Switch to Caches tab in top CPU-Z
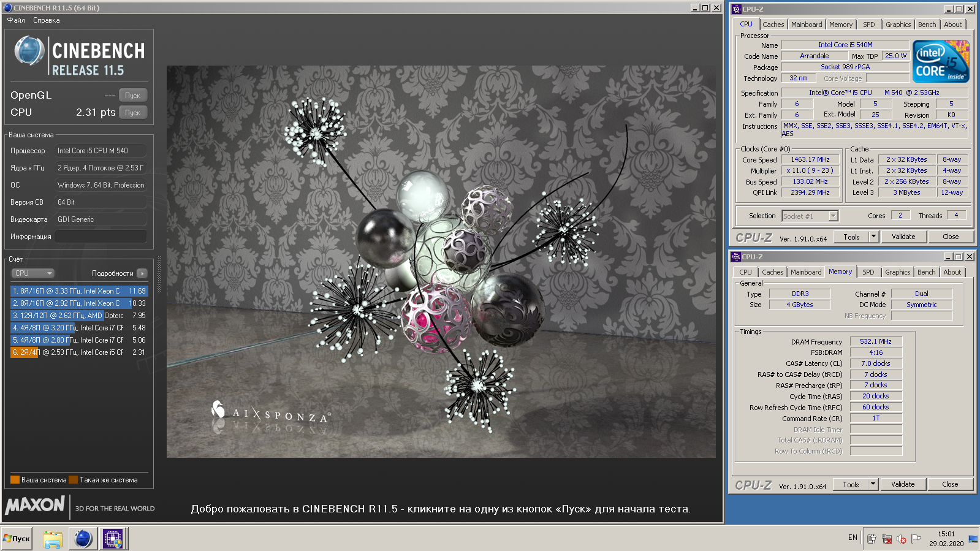 pyautogui.click(x=773, y=25)
